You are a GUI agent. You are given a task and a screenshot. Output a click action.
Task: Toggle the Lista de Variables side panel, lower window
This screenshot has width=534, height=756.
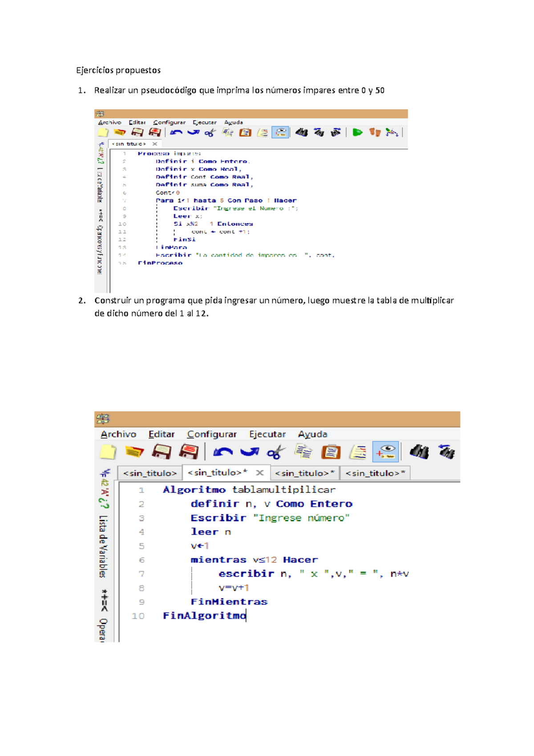pyautogui.click(x=103, y=546)
